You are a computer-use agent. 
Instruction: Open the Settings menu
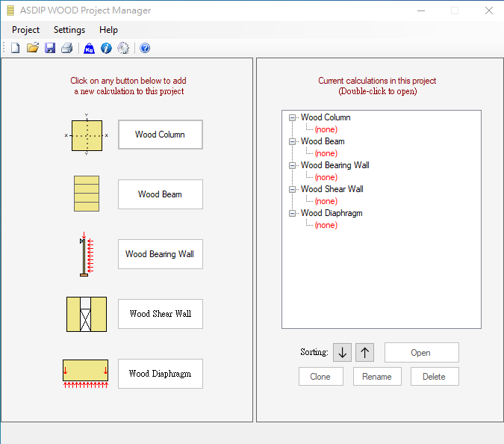pyautogui.click(x=69, y=30)
